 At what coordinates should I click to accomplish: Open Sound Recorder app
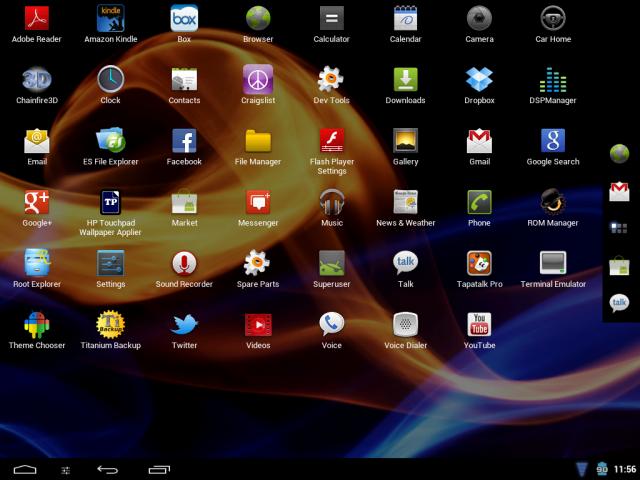[184, 264]
